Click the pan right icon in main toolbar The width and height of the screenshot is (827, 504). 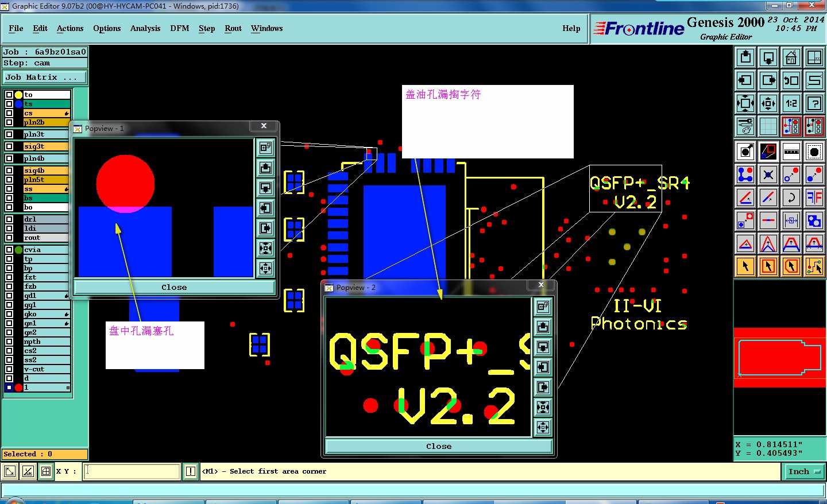(768, 80)
